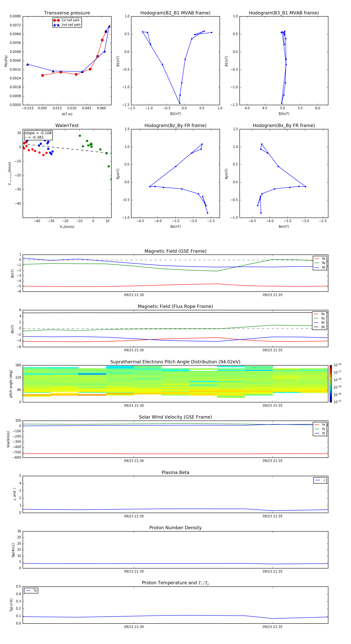Click the "Hodogram(Bz_By FR frame)" title
Viewport: 351px width, 644px height.
pyautogui.click(x=175, y=125)
